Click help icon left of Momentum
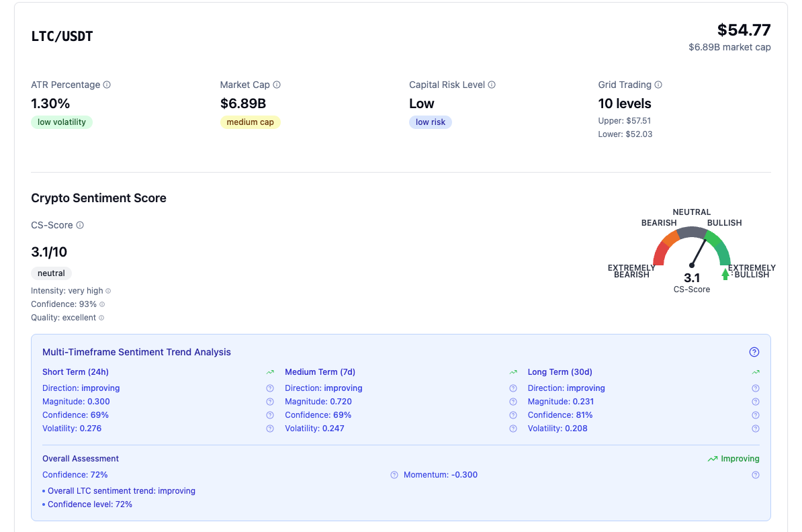 point(394,475)
